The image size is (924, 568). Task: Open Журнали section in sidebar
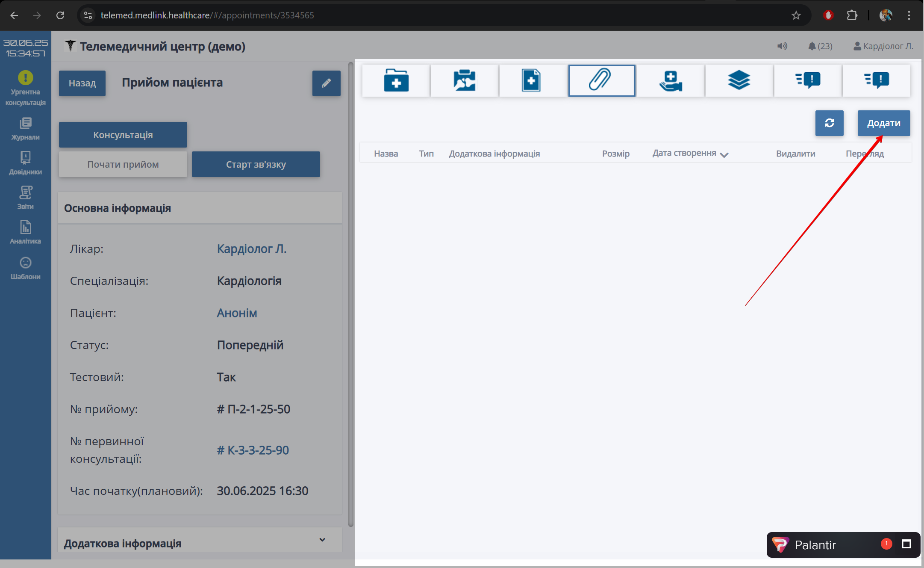coord(26,129)
